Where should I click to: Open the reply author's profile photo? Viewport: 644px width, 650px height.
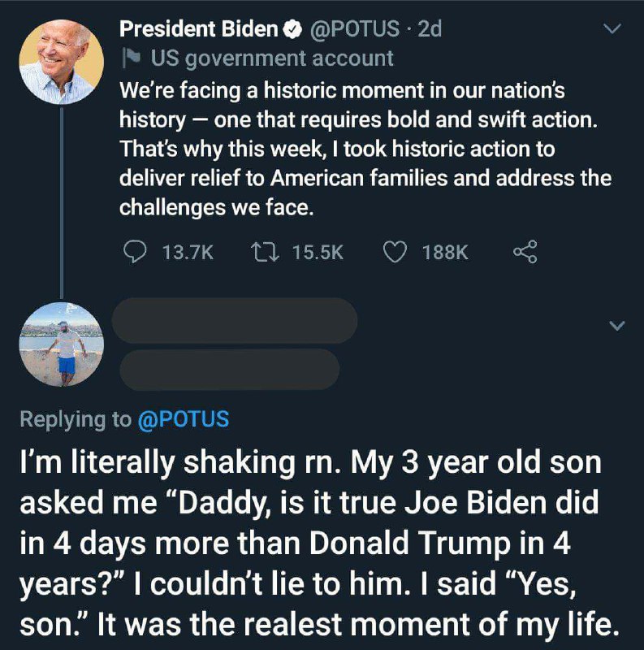coord(62,344)
